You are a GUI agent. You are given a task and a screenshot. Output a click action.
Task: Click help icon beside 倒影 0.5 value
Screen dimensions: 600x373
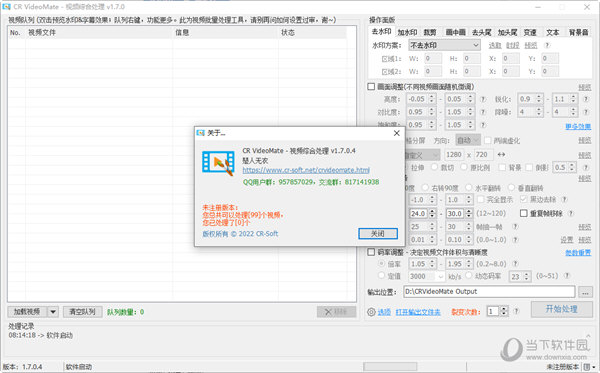[585, 168]
